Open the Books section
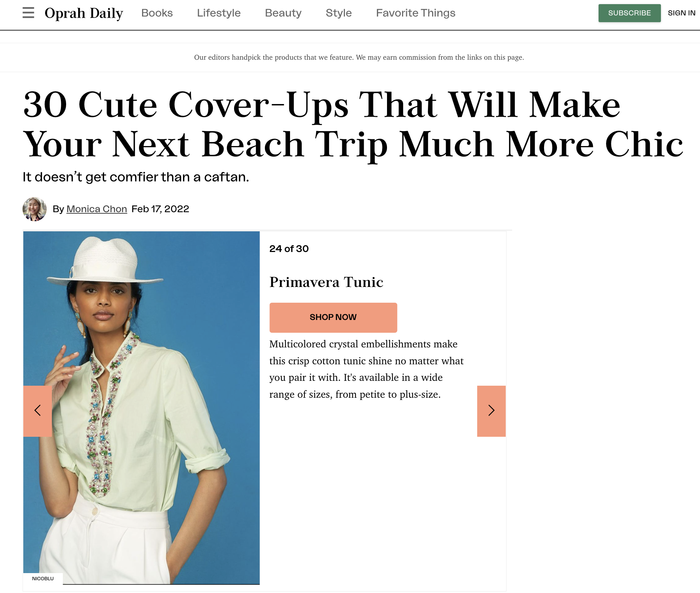Image resolution: width=700 pixels, height=593 pixels. 157,13
